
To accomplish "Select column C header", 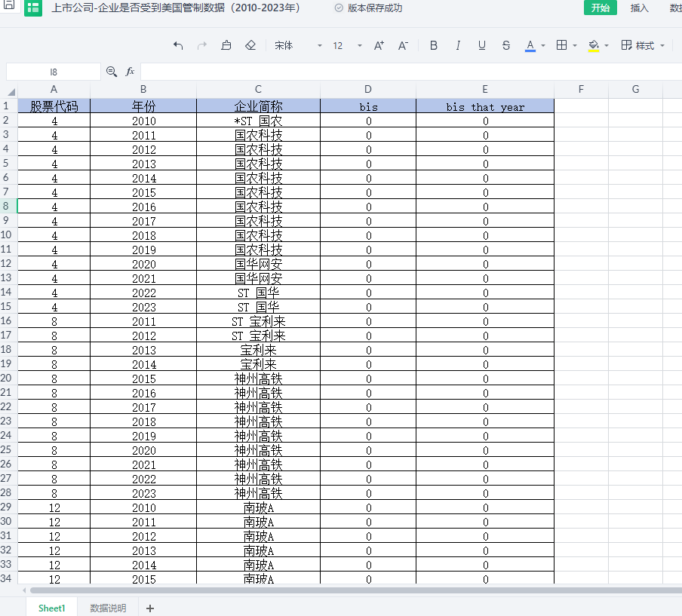I will [258, 89].
